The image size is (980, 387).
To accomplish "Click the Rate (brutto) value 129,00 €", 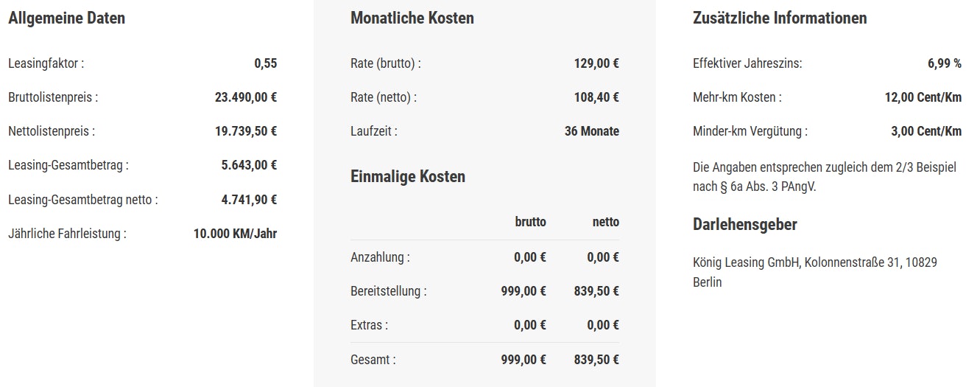I will pos(596,63).
